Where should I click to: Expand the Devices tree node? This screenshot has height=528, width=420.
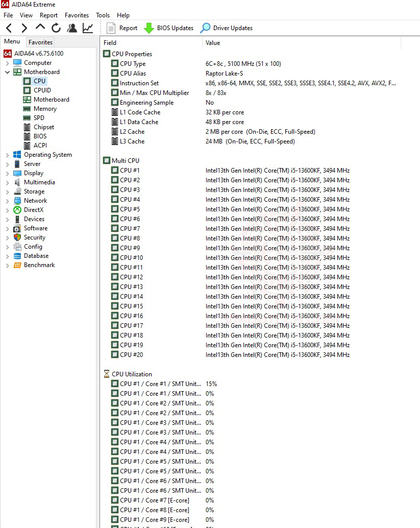(8, 219)
